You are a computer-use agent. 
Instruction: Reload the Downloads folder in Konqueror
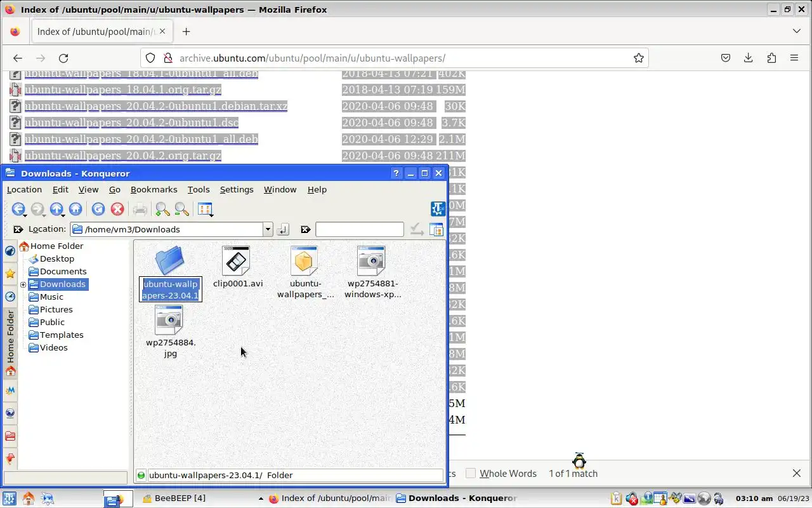tap(98, 209)
